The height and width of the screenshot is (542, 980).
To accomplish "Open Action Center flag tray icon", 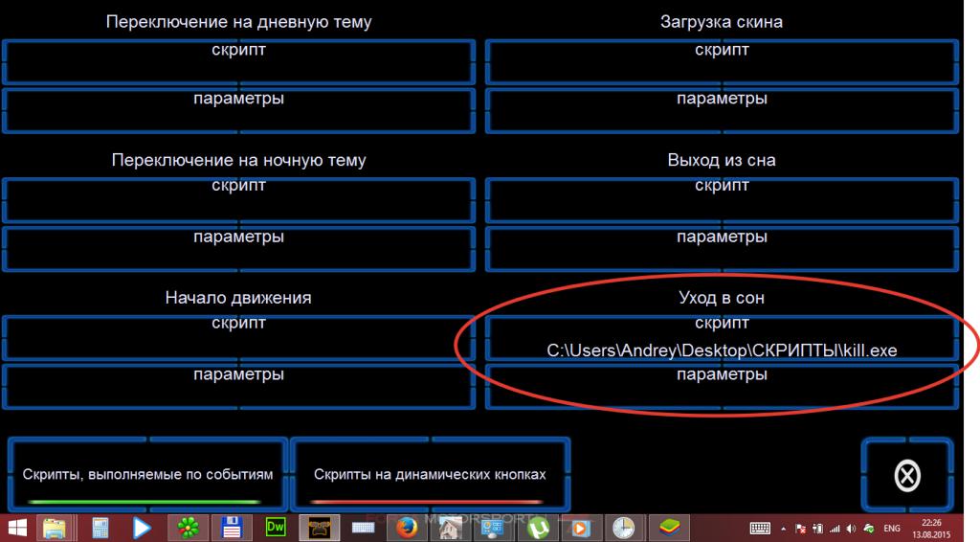I will pos(801,529).
